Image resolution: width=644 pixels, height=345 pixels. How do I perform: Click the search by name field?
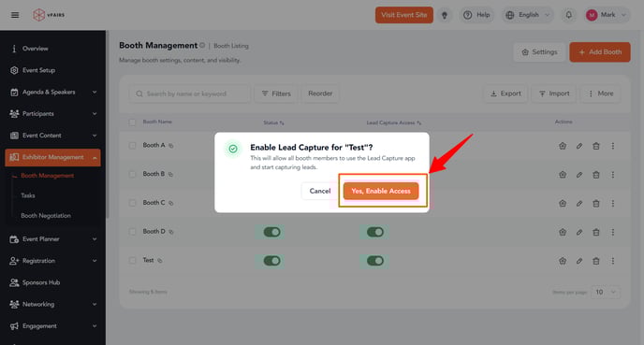click(x=190, y=93)
